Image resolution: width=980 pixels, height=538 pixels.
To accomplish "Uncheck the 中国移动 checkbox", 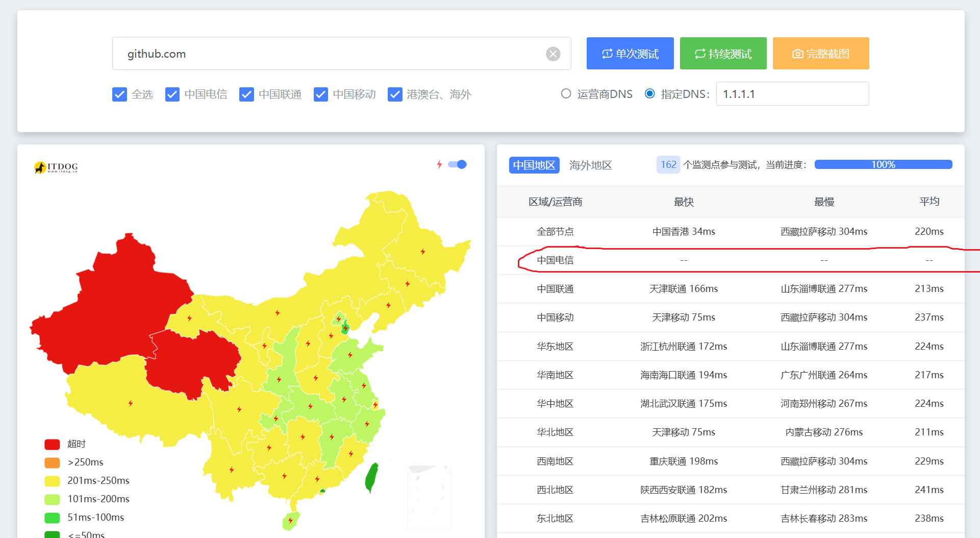I will pyautogui.click(x=321, y=94).
